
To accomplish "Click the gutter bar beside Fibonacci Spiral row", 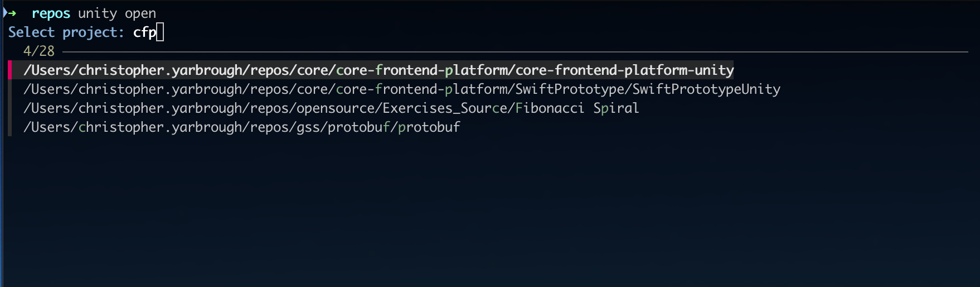I will point(10,108).
